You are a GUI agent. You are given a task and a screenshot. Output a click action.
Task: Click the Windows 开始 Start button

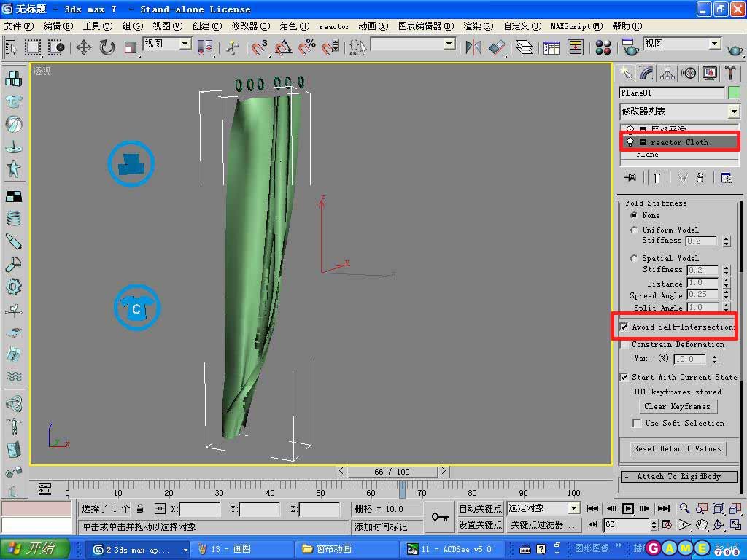click(x=35, y=548)
